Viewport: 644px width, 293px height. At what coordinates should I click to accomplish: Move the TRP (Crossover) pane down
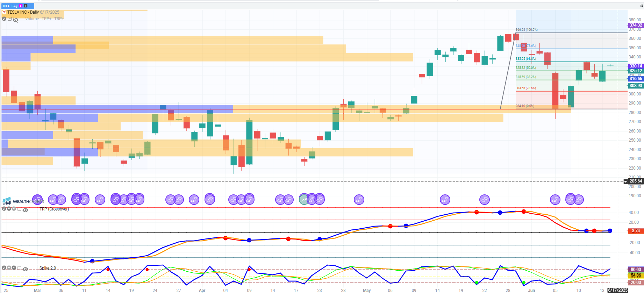[x=9, y=209]
